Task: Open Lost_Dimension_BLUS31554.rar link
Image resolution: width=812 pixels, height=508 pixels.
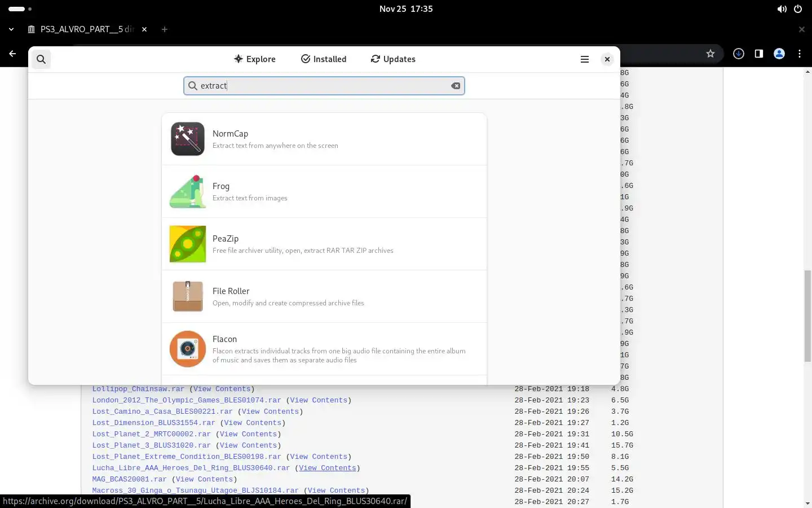Action: 153,423
